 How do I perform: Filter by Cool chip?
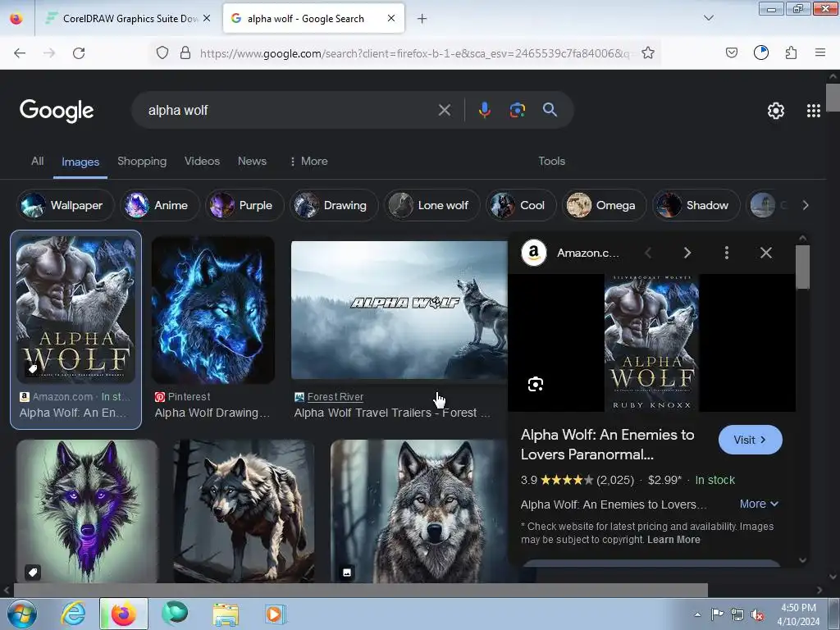pos(521,205)
